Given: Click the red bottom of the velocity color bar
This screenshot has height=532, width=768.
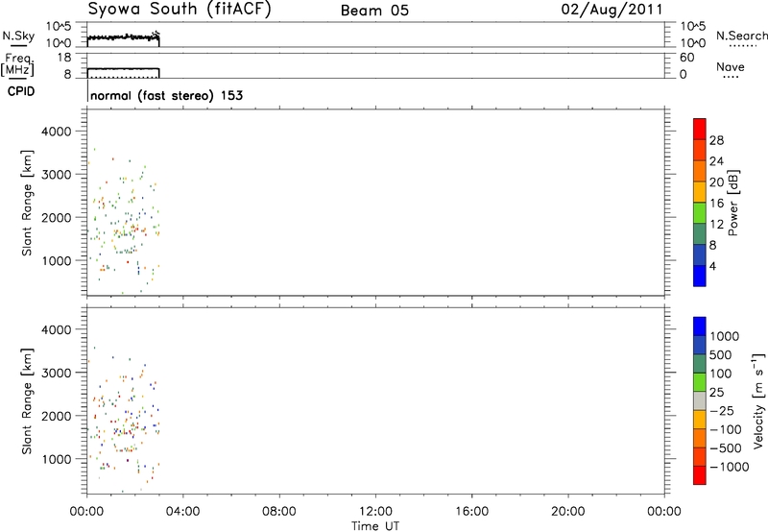Looking at the screenshot, I should point(700,475).
